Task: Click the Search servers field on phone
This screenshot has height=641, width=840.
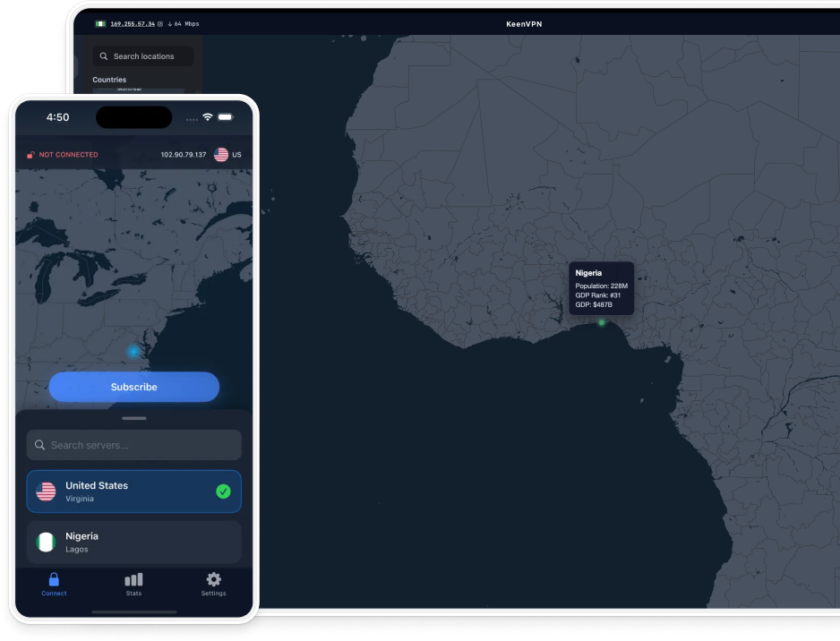Action: point(134,445)
